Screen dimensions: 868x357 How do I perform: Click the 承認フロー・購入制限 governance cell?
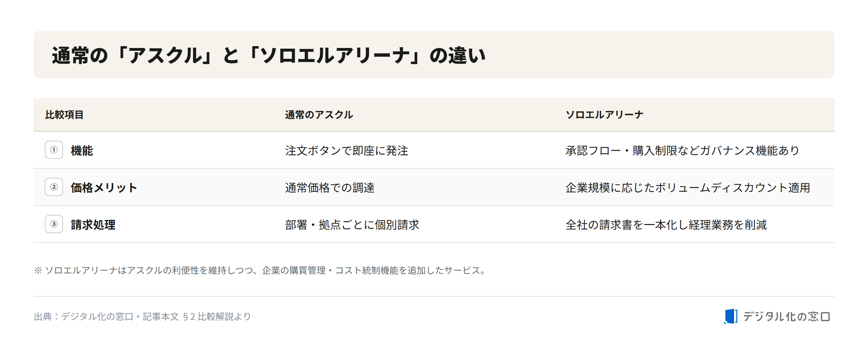pyautogui.click(x=682, y=150)
